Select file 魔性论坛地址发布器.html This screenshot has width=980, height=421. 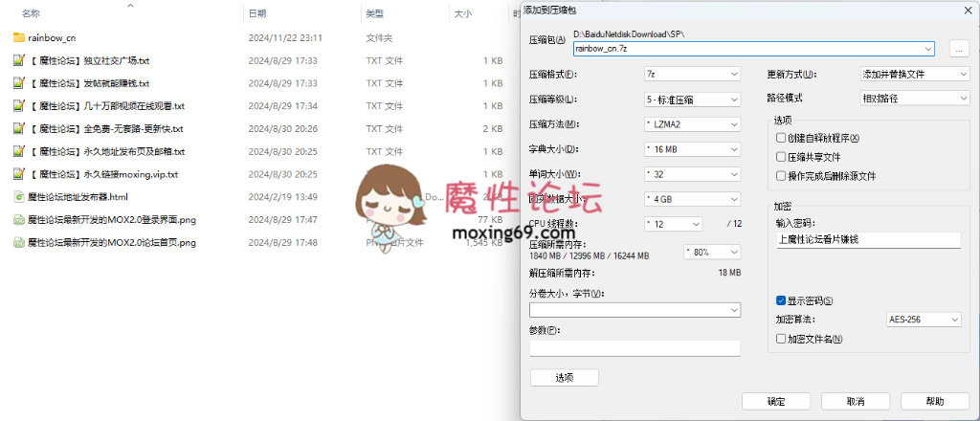pos(78,197)
